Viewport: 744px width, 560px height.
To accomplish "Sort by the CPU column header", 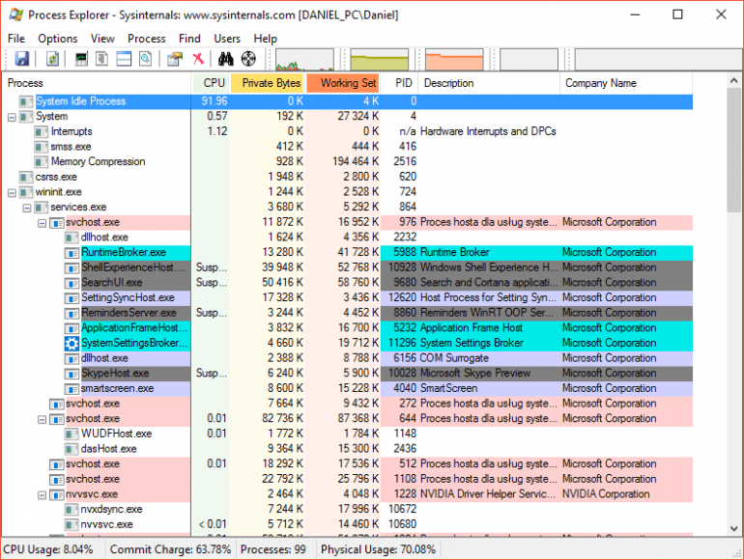I will (x=211, y=83).
